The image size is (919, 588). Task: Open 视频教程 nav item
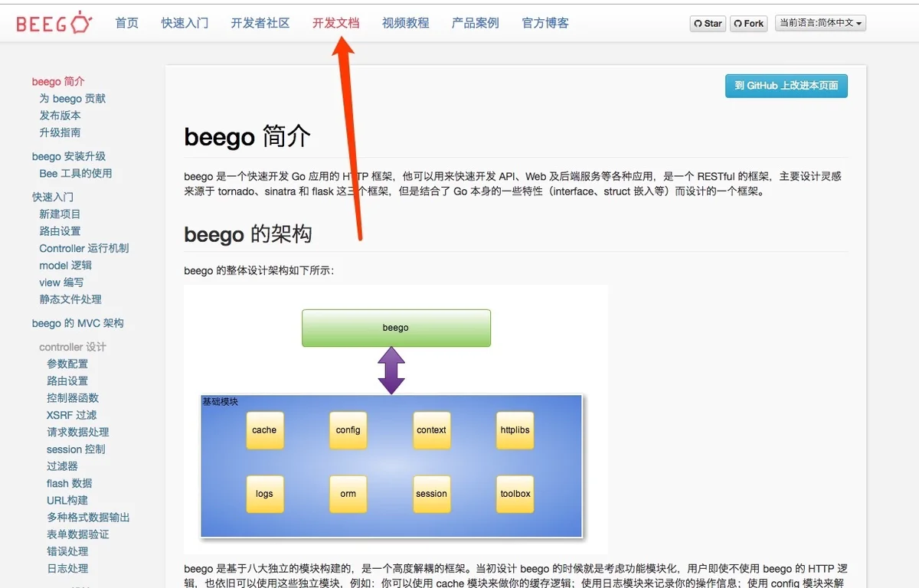(x=406, y=23)
